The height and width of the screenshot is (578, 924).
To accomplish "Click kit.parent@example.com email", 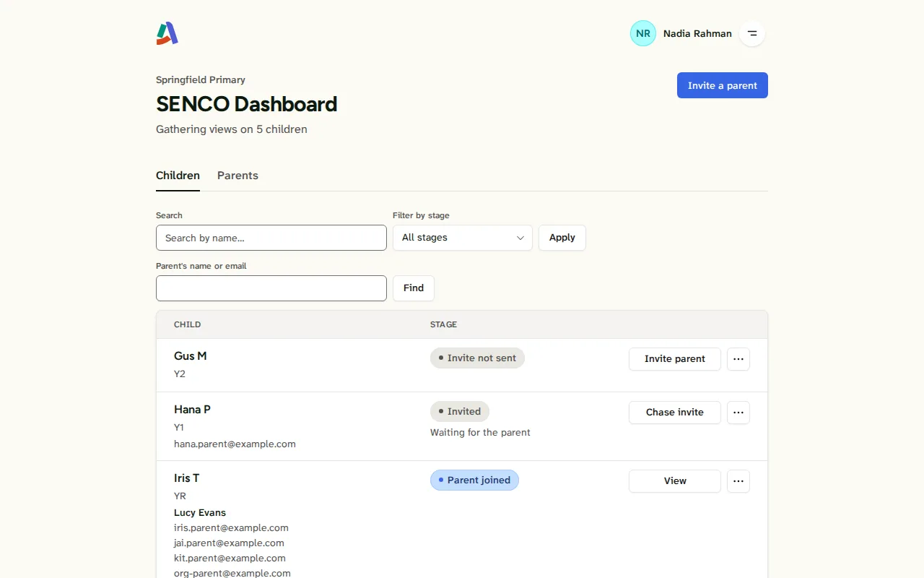I will (230, 558).
